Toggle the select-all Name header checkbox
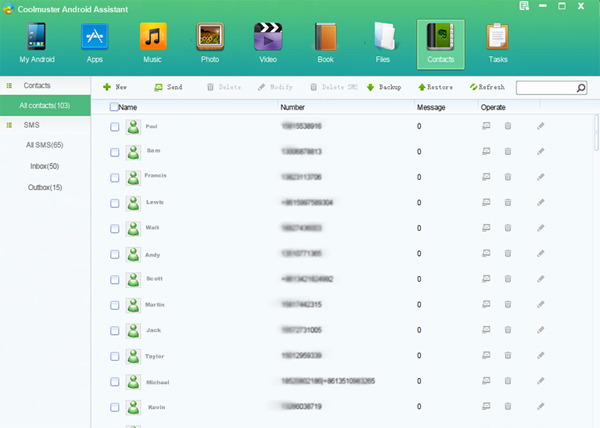The height and width of the screenshot is (428, 600). coord(114,107)
